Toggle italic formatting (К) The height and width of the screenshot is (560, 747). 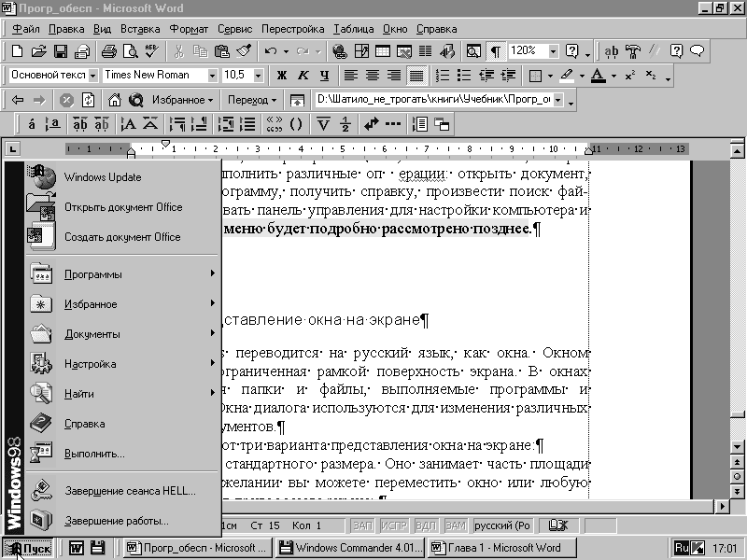pyautogui.click(x=303, y=76)
